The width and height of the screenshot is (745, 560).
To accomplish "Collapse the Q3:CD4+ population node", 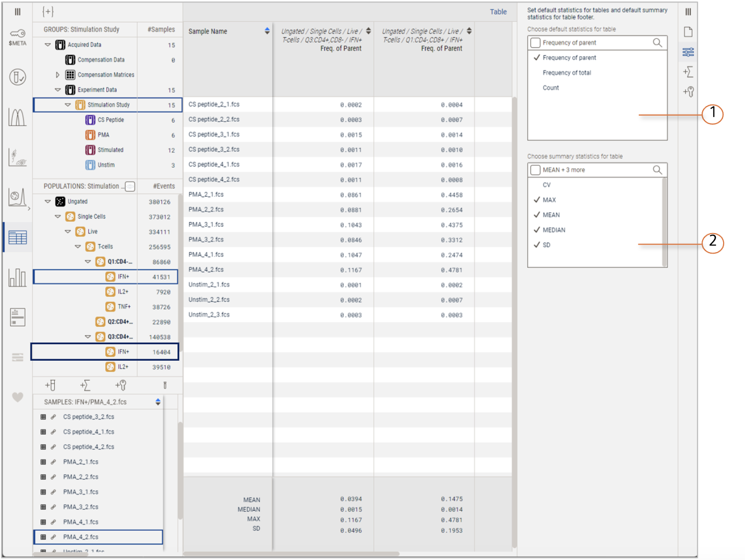I will pos(88,337).
